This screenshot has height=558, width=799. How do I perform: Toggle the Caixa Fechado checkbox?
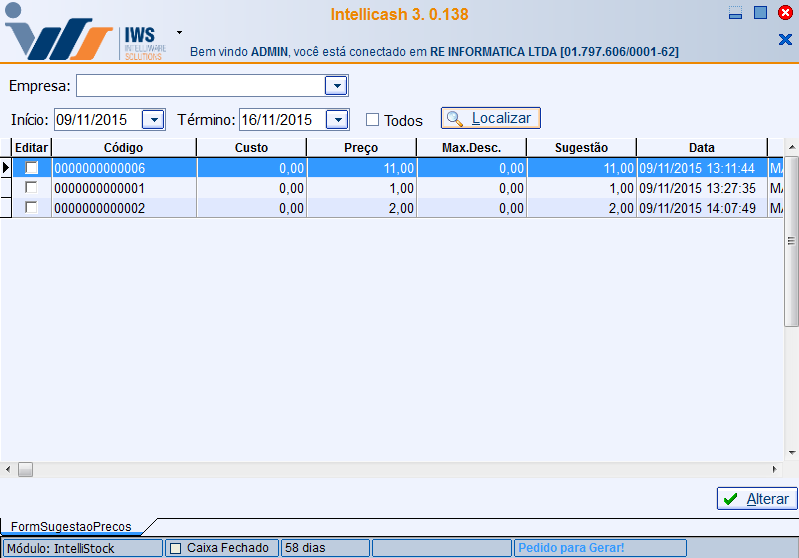176,548
